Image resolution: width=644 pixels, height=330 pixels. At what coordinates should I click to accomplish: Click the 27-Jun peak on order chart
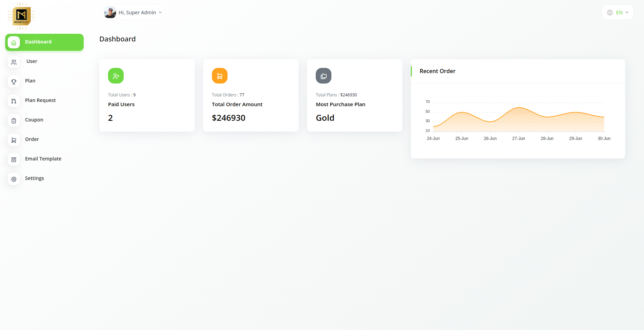pyautogui.click(x=519, y=108)
